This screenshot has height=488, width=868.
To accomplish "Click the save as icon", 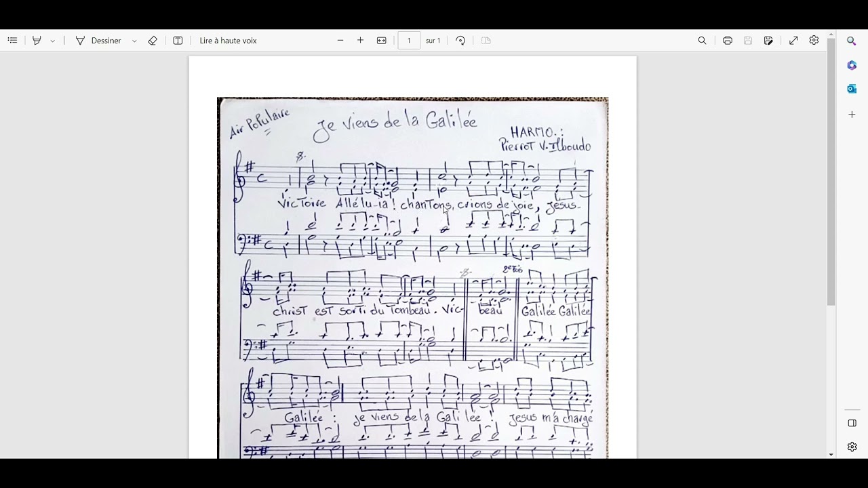I will coord(768,41).
